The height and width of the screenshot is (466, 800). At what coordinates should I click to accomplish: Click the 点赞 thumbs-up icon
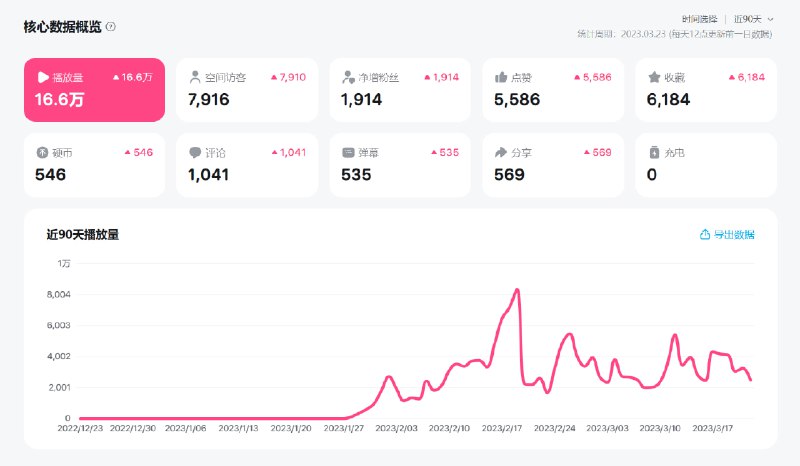tap(501, 77)
